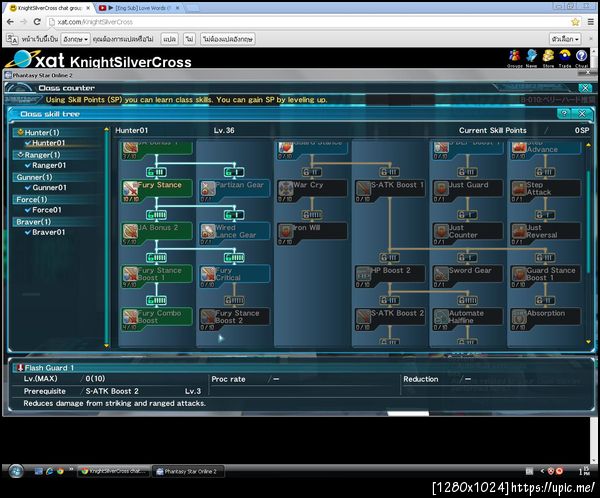Open the Thai language dropdown in translate bar
Image resolution: width=600 pixels, height=498 pixels.
[x=75, y=39]
